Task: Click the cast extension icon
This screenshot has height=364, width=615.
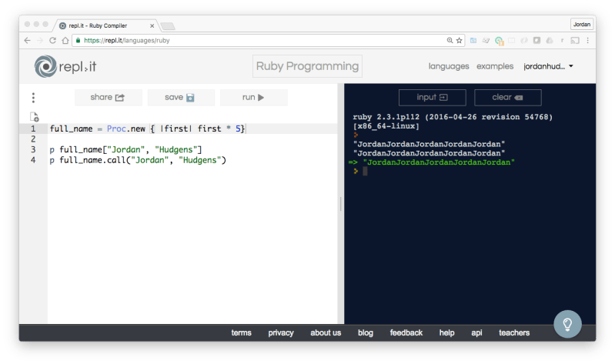Action: point(575,40)
